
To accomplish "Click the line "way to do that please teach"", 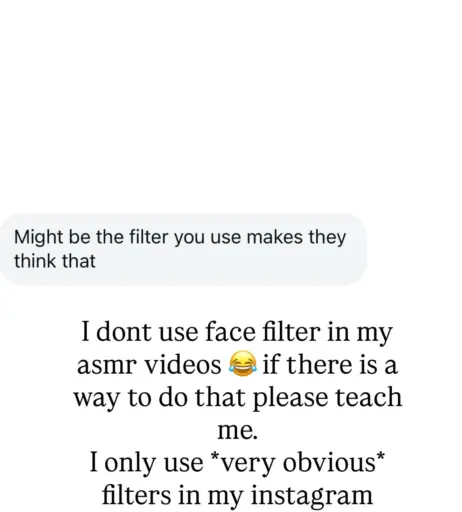I will pyautogui.click(x=238, y=397).
